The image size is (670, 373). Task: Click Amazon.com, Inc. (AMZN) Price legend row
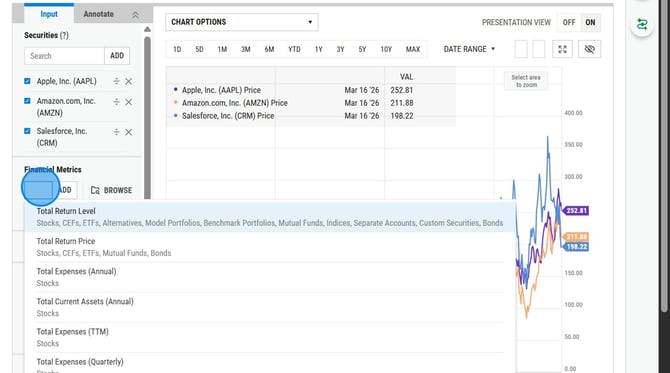(x=293, y=103)
